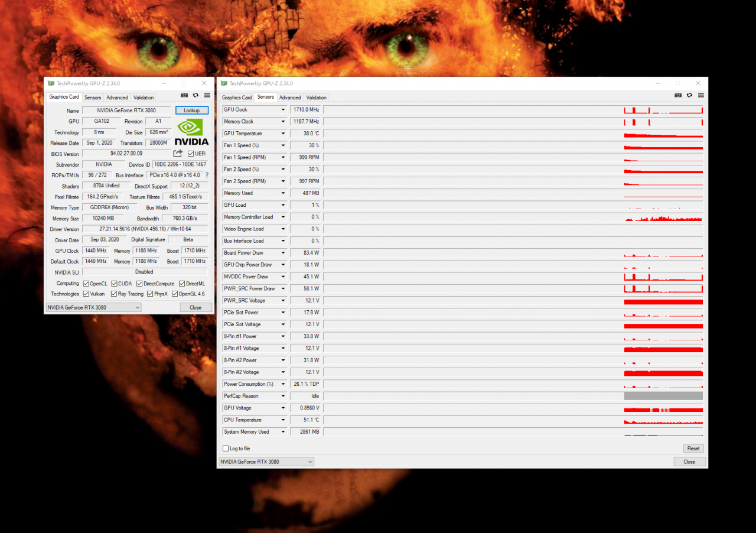Click the Driver Version field
Image resolution: width=756 pixels, height=533 pixels.
point(145,229)
